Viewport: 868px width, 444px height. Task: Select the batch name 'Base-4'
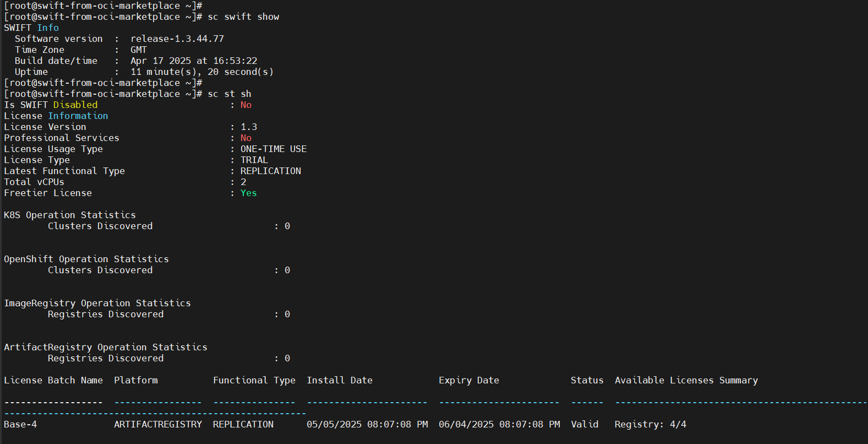tap(20, 424)
